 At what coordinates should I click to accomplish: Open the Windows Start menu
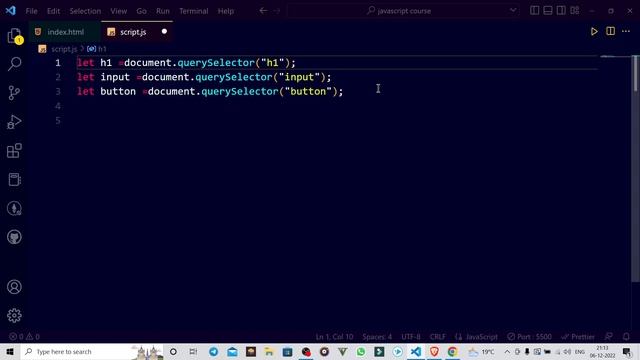10,351
